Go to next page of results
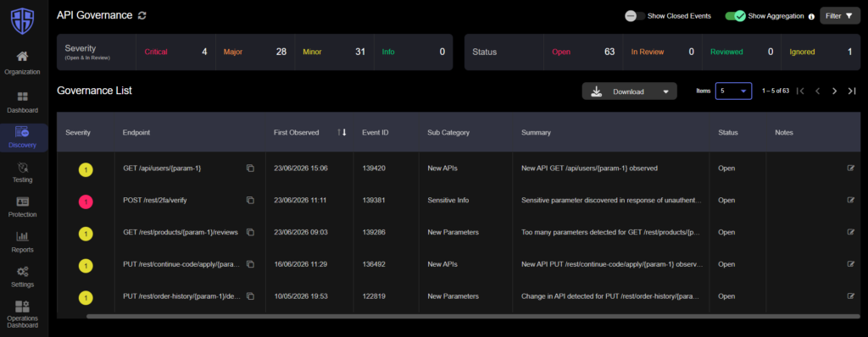Image resolution: width=868 pixels, height=337 pixels. [835, 91]
